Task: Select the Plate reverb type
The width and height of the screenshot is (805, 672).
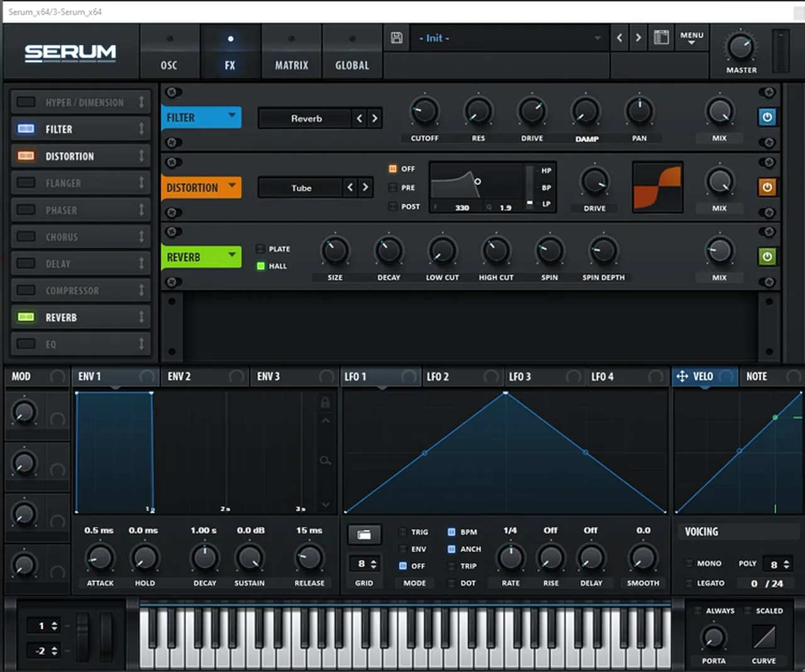Action: (x=260, y=249)
